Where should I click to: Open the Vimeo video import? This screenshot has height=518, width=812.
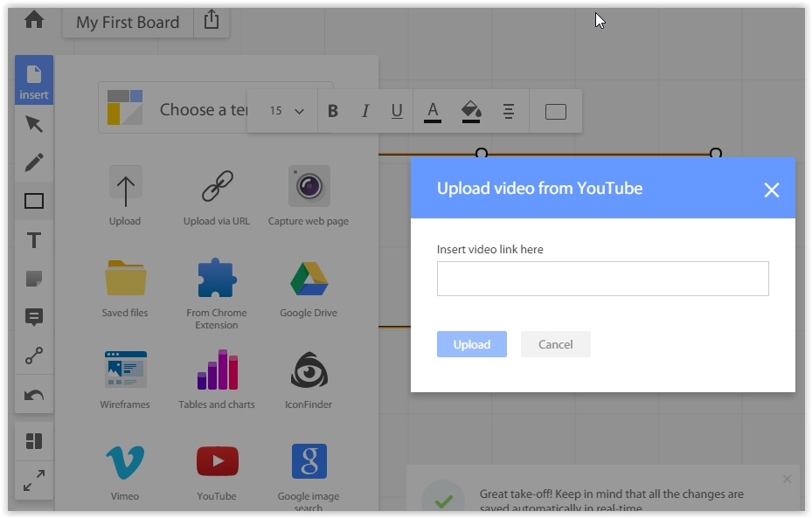pos(125,472)
